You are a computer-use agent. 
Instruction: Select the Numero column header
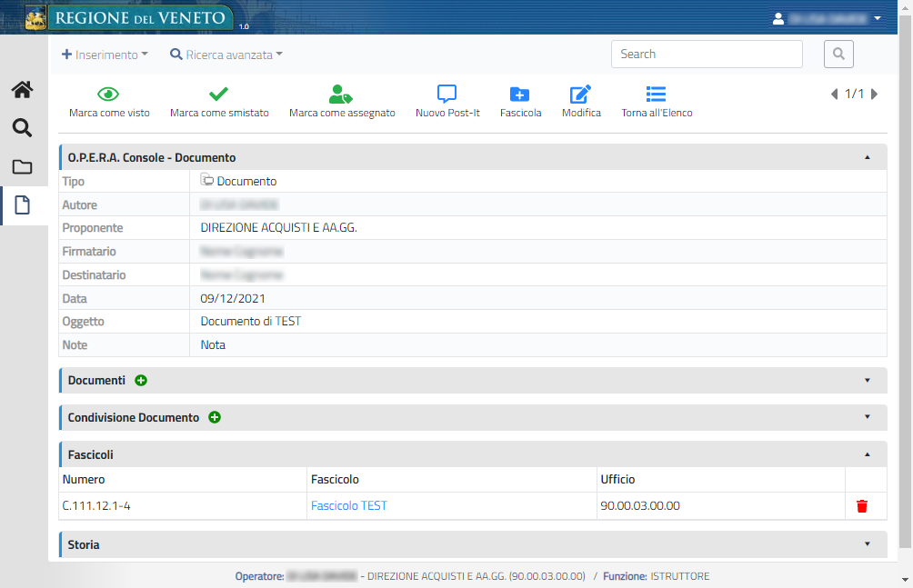coord(84,479)
